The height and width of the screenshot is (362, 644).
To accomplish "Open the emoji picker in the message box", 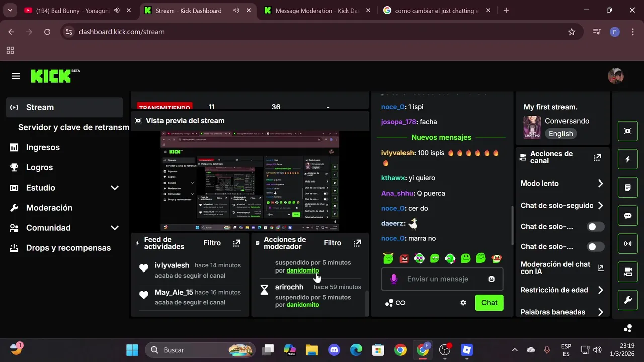I will tap(492, 279).
